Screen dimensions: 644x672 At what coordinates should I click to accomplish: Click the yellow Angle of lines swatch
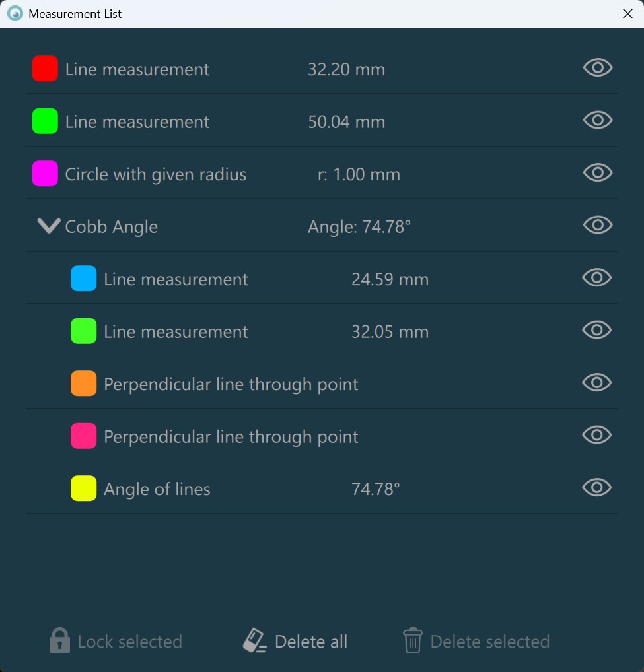pyautogui.click(x=84, y=488)
